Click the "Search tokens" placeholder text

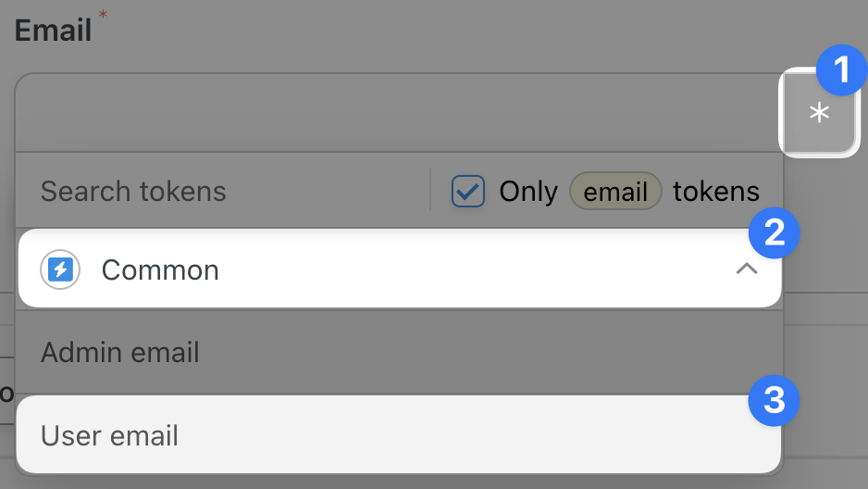(x=133, y=192)
